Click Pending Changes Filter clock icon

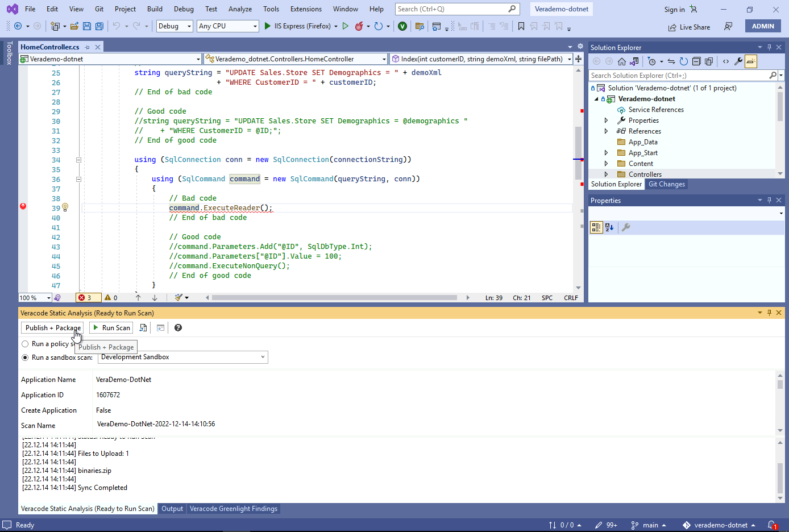coord(652,61)
